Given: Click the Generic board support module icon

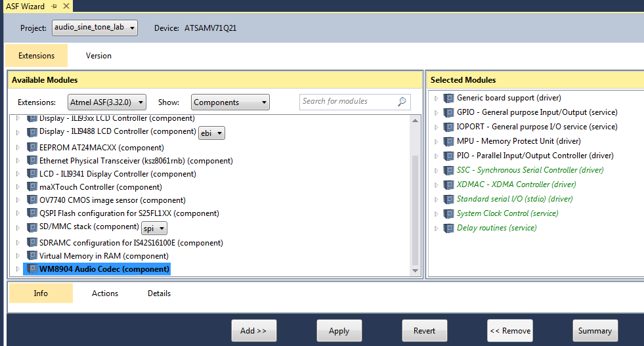Looking at the screenshot, I should coord(449,98).
